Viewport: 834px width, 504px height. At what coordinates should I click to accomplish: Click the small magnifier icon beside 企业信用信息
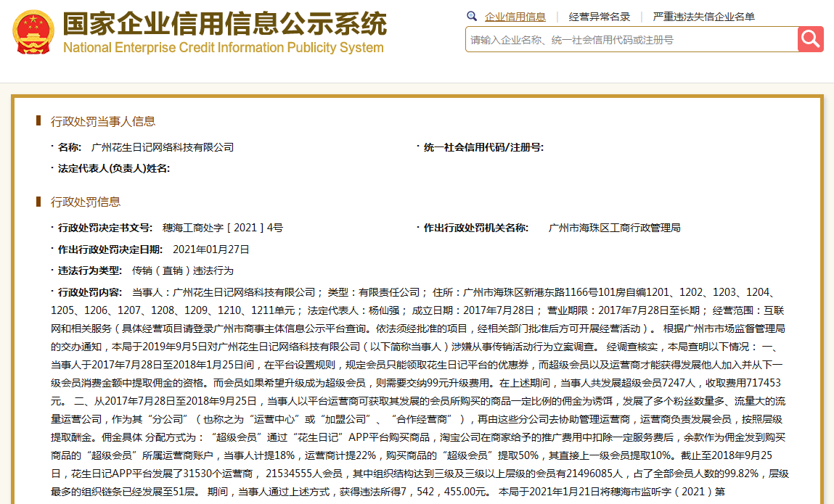click(x=472, y=16)
